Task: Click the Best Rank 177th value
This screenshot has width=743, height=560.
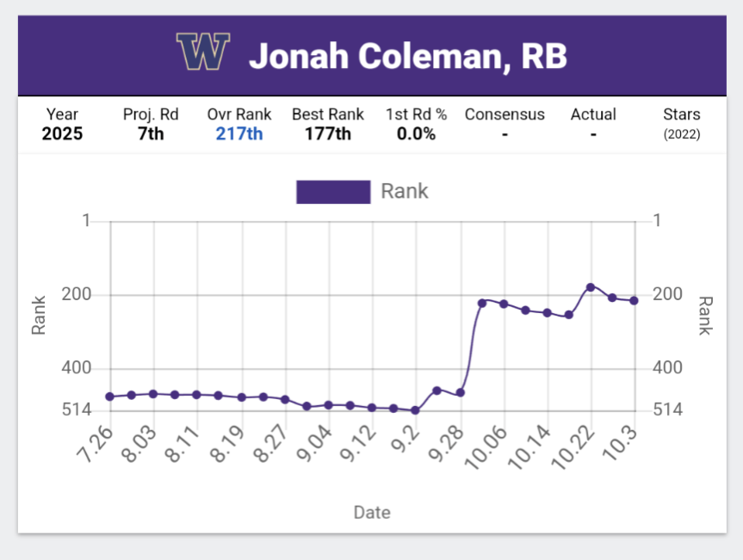Action: tap(327, 134)
